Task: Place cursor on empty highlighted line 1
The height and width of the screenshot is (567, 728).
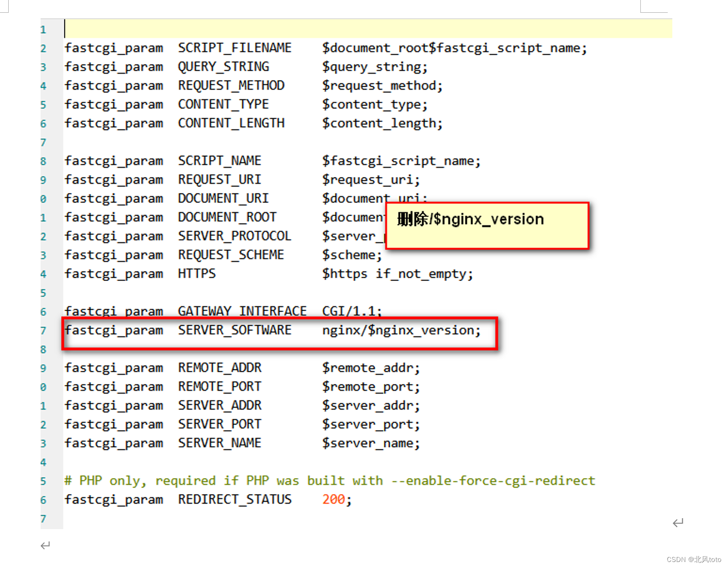Action: [368, 29]
